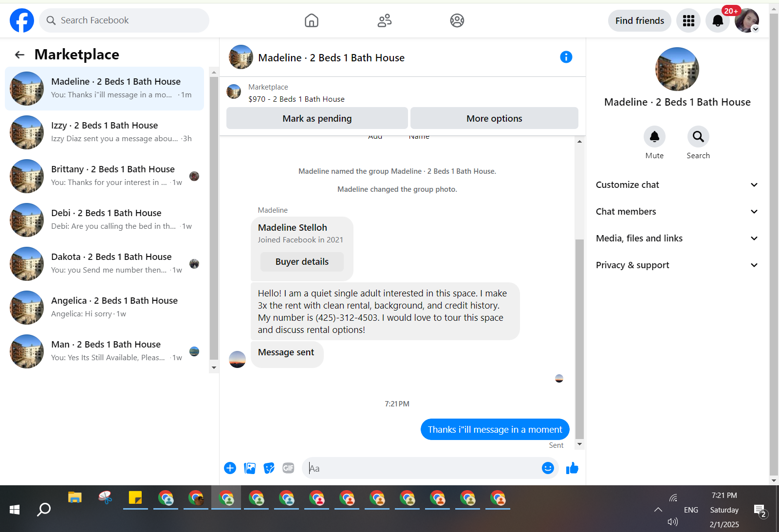The width and height of the screenshot is (779, 532).
Task: Click the sender avatar beside 'Message sent'
Action: 237,359
